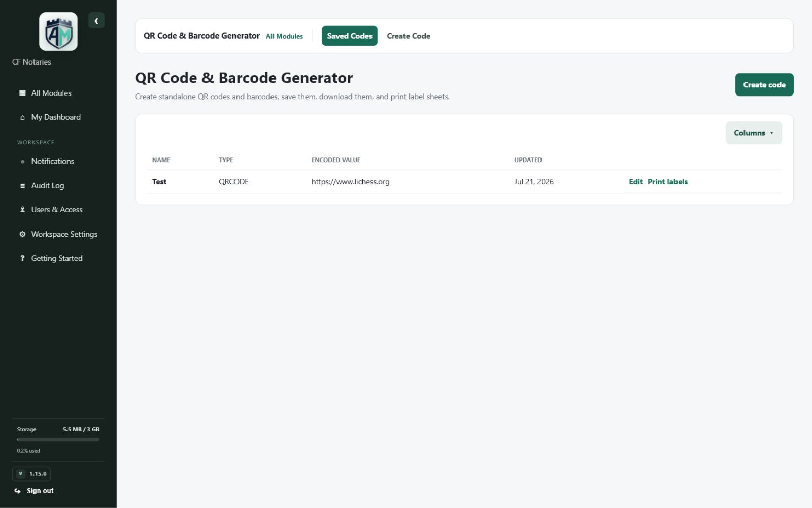
Task: Sign out of the workspace
Action: click(40, 491)
